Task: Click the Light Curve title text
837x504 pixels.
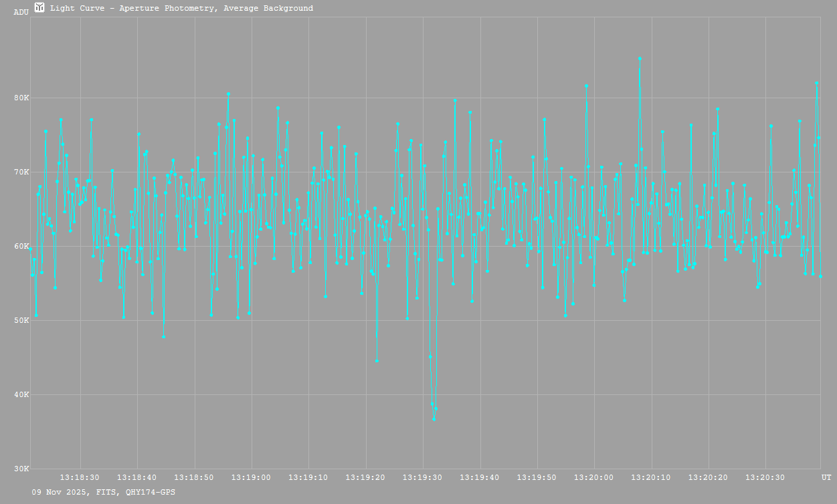Action: 181,9
